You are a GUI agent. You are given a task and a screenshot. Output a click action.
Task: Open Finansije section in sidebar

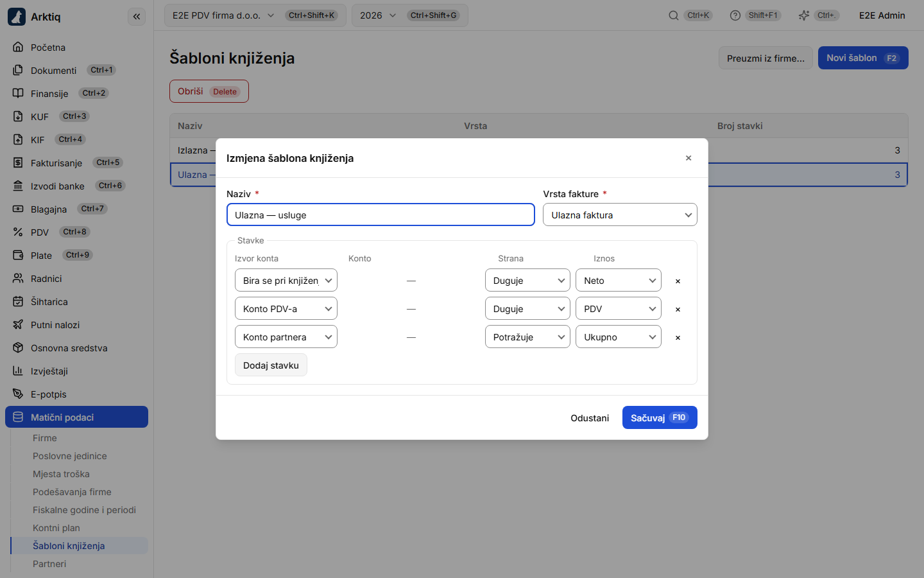click(76, 93)
